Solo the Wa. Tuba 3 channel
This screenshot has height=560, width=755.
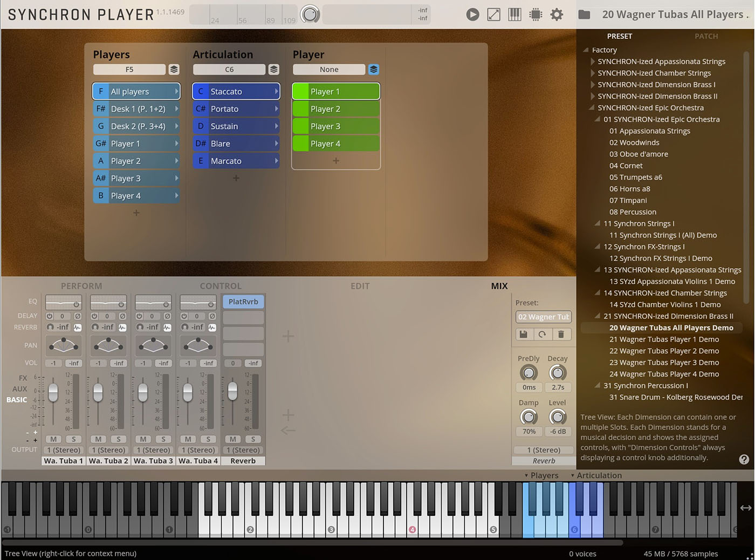coord(163,439)
